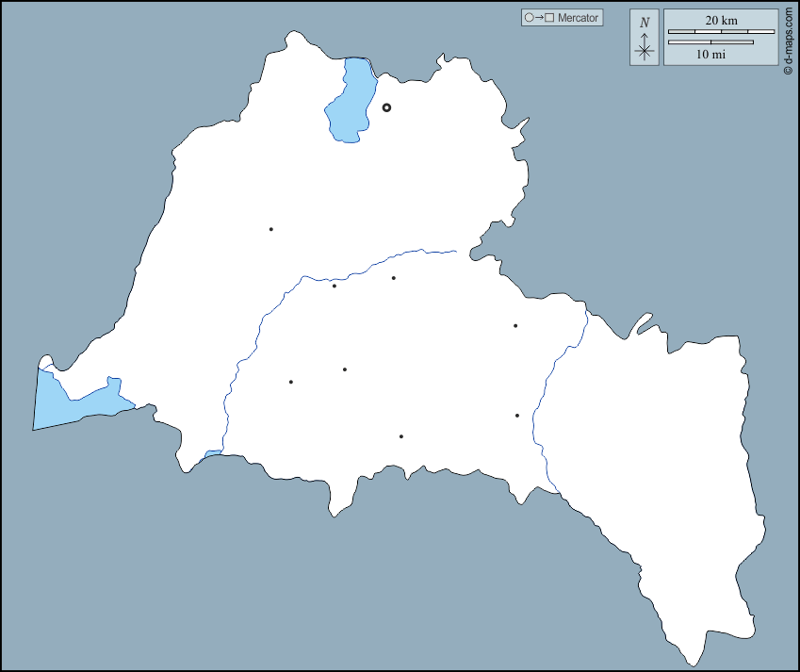
Task: Open the d-maps.com copyright link
Action: (788, 41)
